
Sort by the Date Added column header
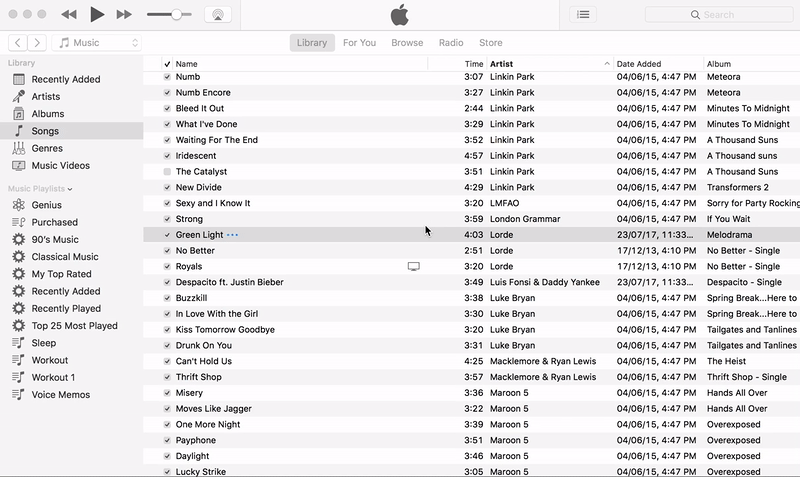658,64
